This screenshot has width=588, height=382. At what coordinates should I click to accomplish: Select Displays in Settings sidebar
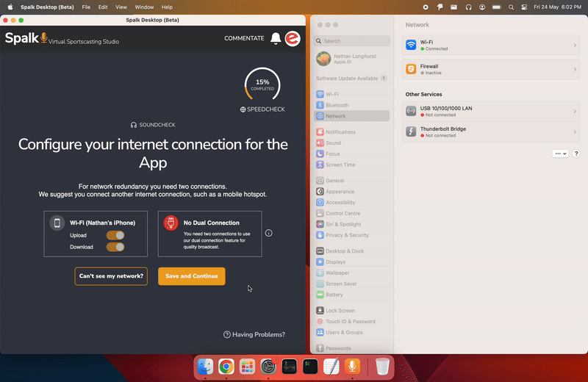coord(352,262)
